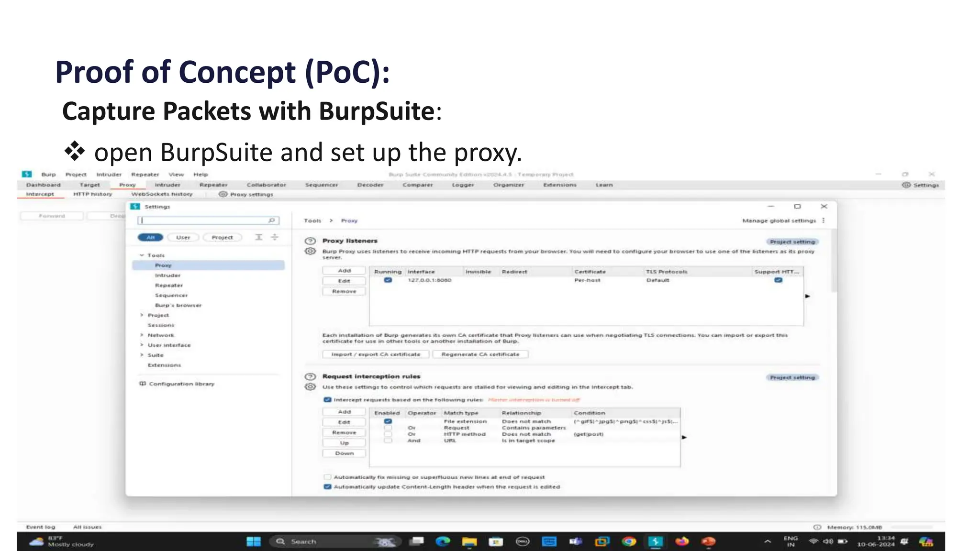Toggle Support HTTP/2 checkbox for the listener
Viewport: 980px width, 551px height.
tap(779, 280)
